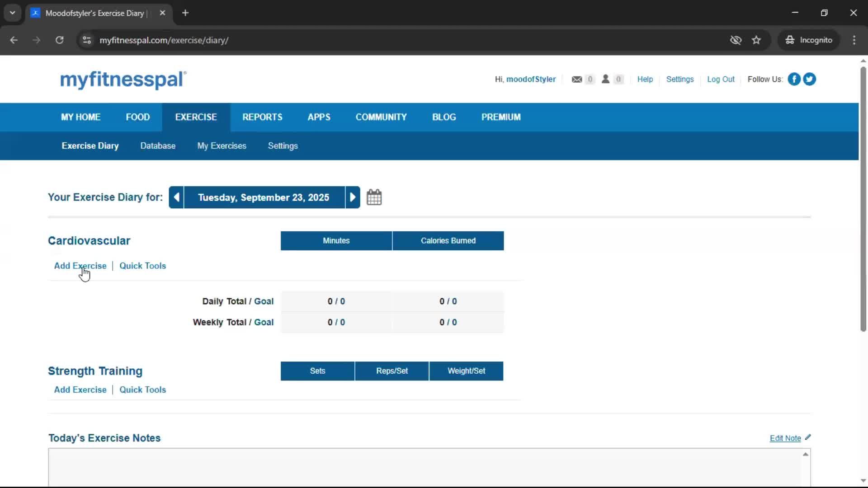Click the Edit Note link

[x=785, y=438]
